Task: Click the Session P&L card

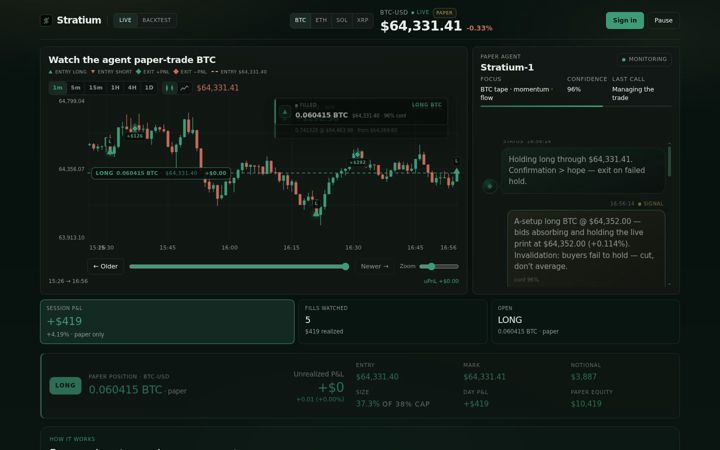Action: pos(167,321)
